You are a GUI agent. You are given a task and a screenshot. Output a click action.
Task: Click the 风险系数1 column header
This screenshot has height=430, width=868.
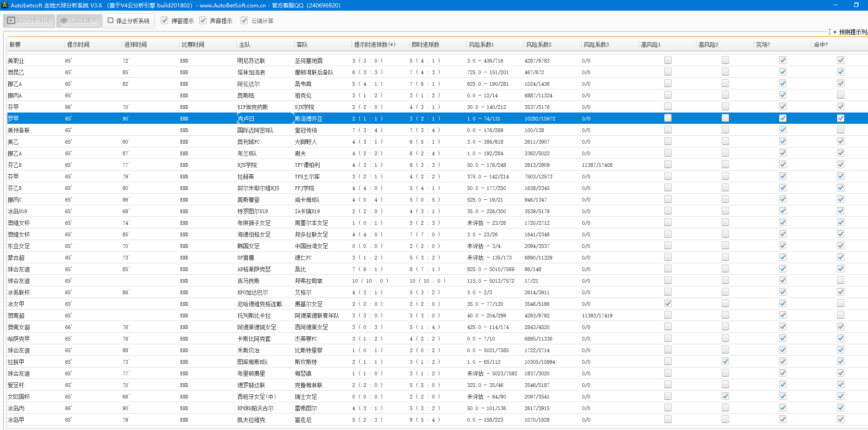[x=481, y=45]
